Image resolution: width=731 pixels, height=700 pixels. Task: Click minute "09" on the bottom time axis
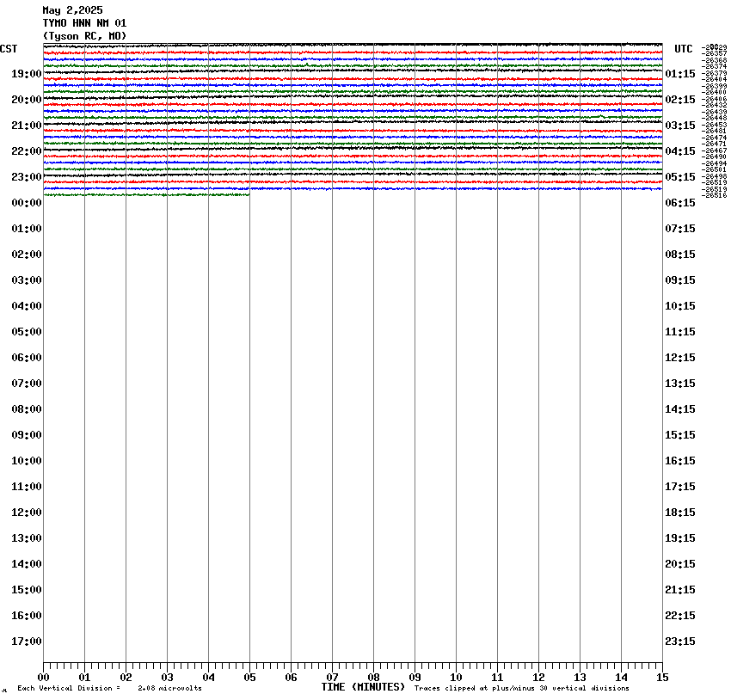coord(415,678)
